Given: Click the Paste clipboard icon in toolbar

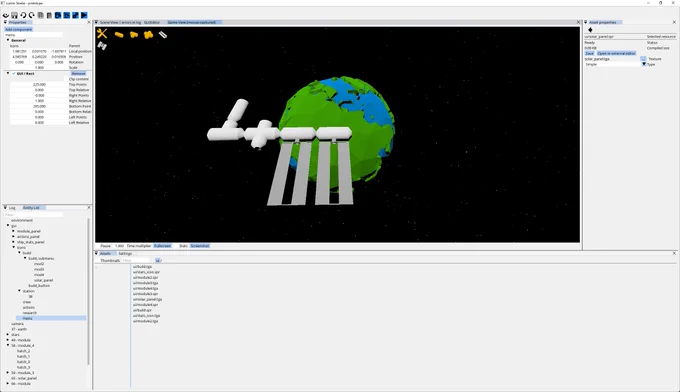Looking at the screenshot, I should coord(49,15).
